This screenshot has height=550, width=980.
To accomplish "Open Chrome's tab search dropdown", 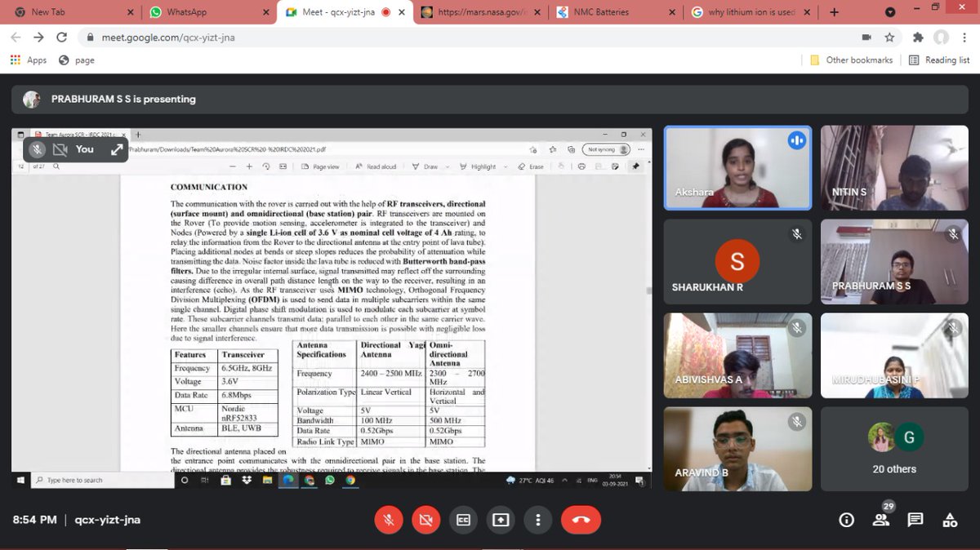I will coord(892,12).
